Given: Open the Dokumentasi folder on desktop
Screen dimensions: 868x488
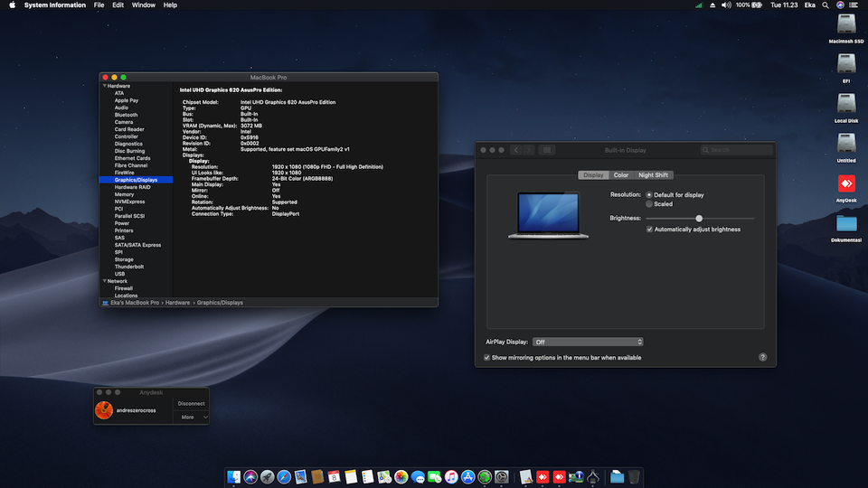Looking at the screenshot, I should 846,223.
